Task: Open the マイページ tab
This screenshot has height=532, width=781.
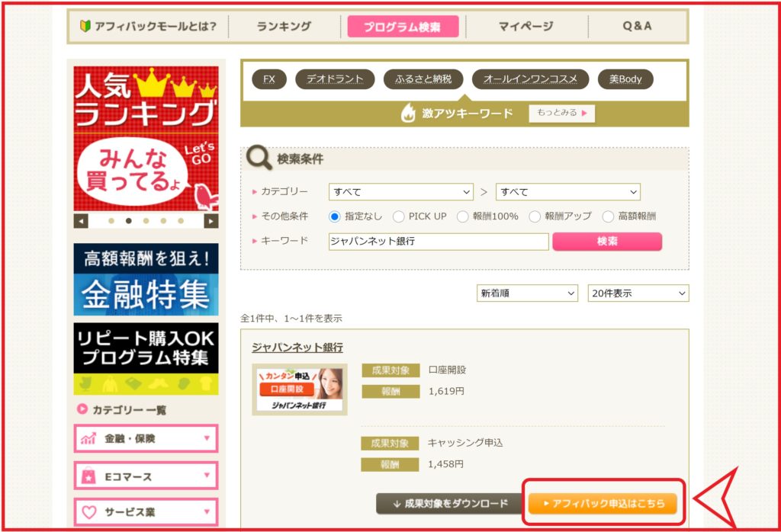Action: point(526,26)
